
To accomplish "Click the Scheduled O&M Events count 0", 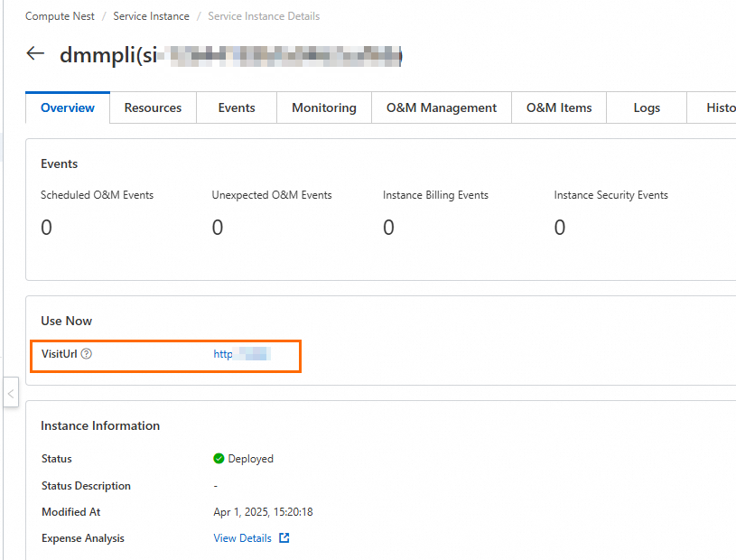I will [x=46, y=228].
